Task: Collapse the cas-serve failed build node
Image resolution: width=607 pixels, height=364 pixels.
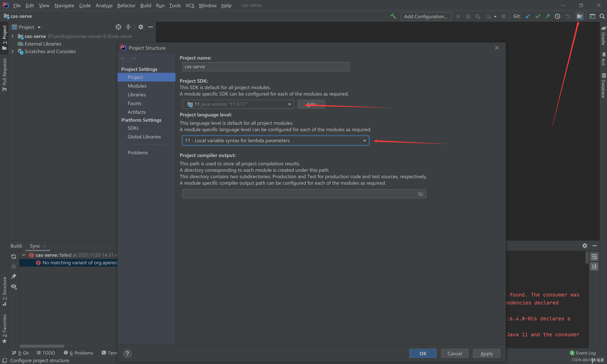Action: coord(24,255)
